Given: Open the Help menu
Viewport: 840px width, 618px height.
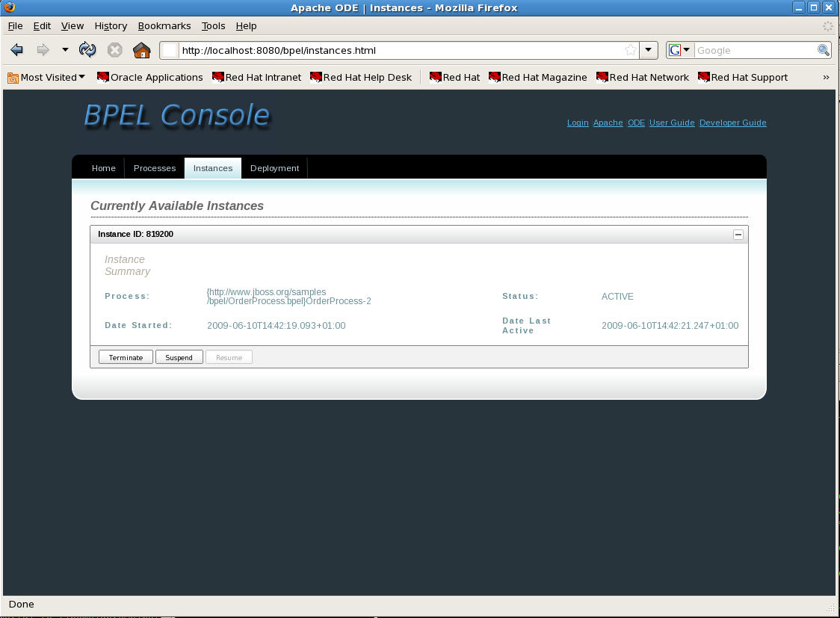Looking at the screenshot, I should click(247, 25).
